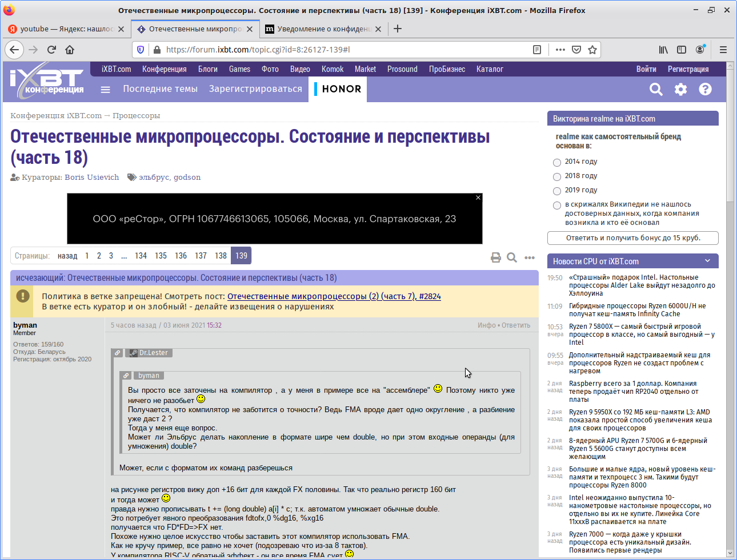This screenshot has width=737, height=560.
Task: Open Последние темы link
Action: pos(160,89)
